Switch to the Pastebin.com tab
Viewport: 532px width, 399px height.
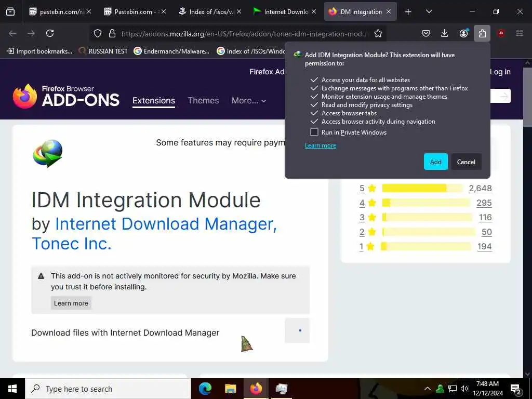136,11
